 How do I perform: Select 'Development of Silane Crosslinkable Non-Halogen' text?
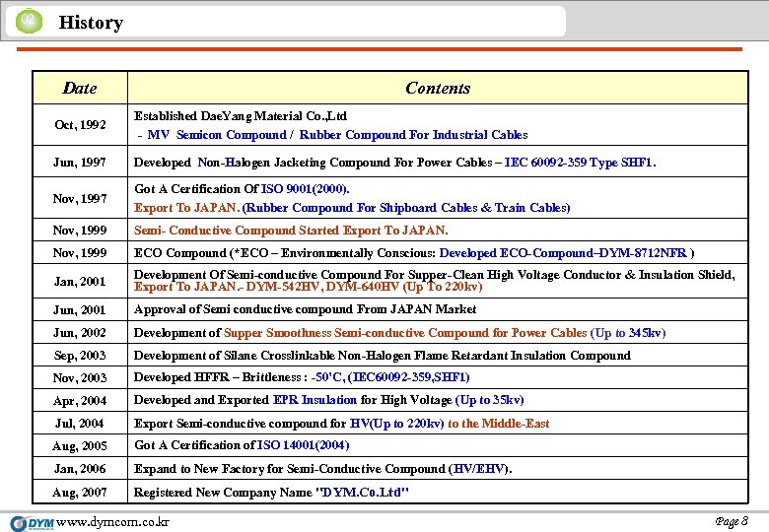click(x=383, y=355)
